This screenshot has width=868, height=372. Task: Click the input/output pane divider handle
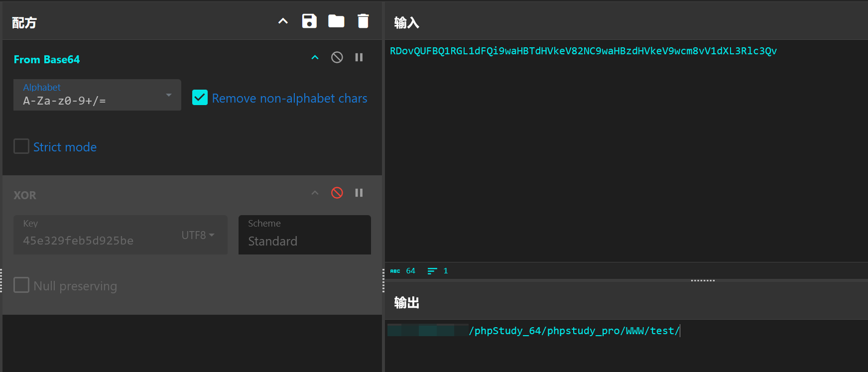click(x=703, y=280)
